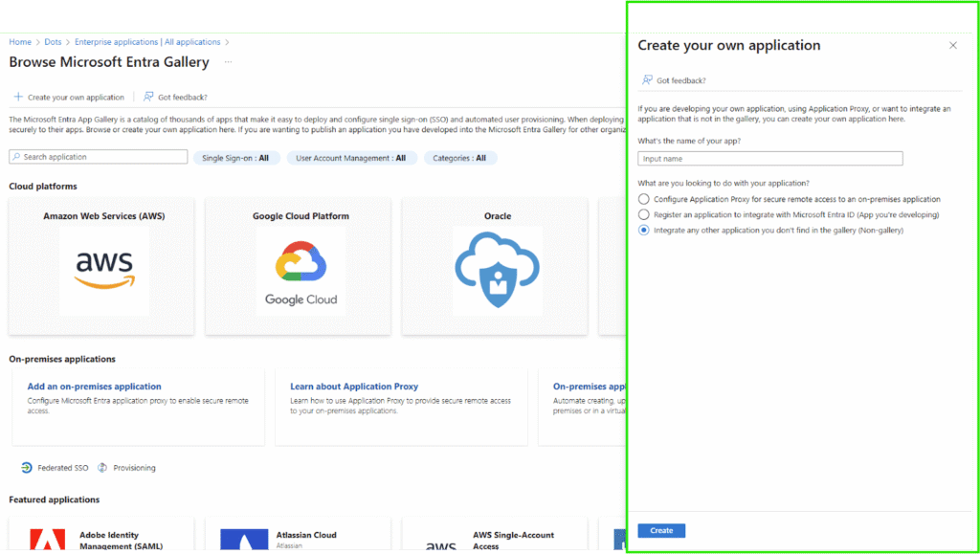The width and height of the screenshot is (980, 554).
Task: Click the Federated SSO legend icon
Action: pos(27,468)
